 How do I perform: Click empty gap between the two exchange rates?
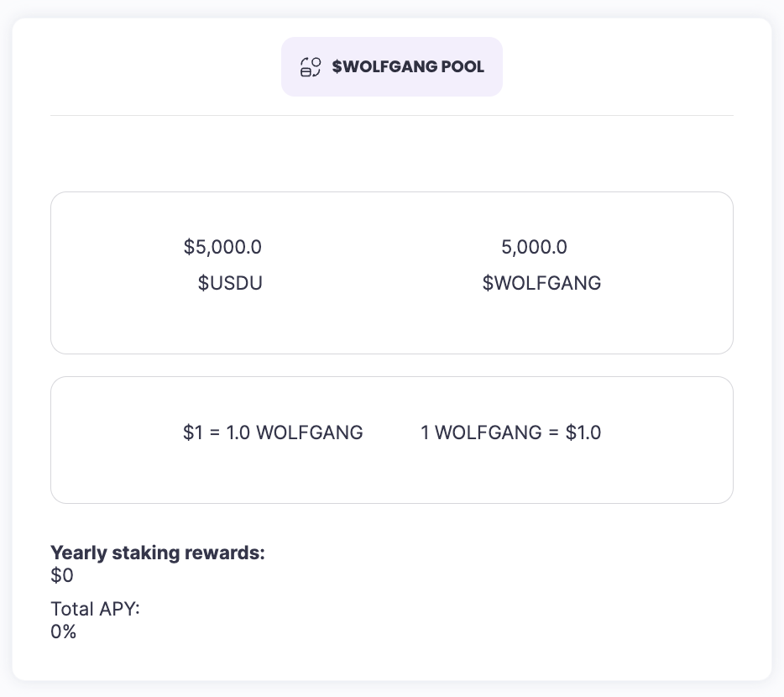pyautogui.click(x=392, y=432)
